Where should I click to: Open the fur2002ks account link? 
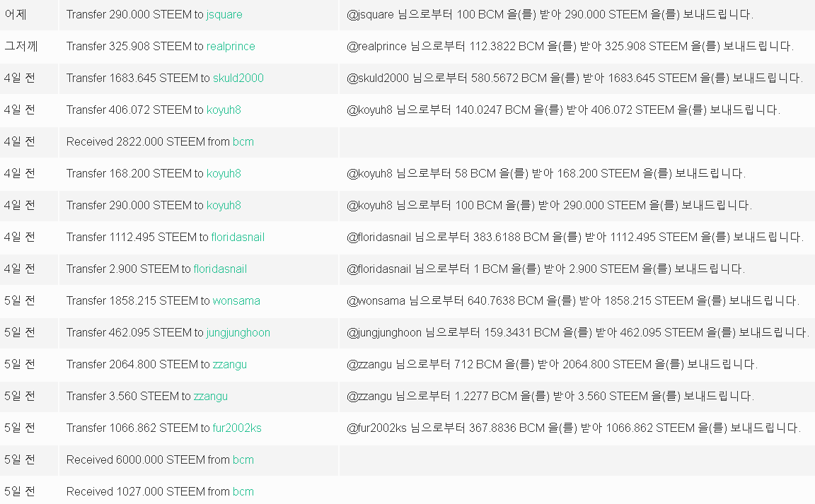(x=237, y=428)
